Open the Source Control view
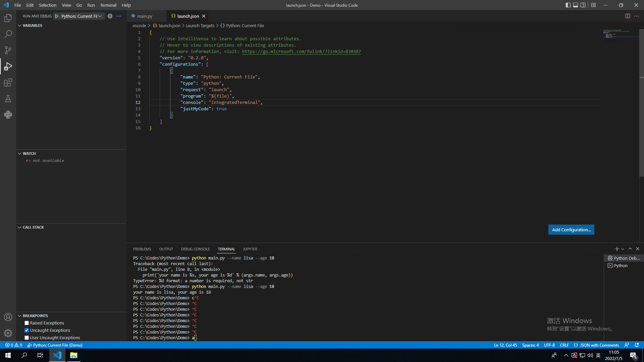Viewport: 644px width, 362px height. [8, 50]
